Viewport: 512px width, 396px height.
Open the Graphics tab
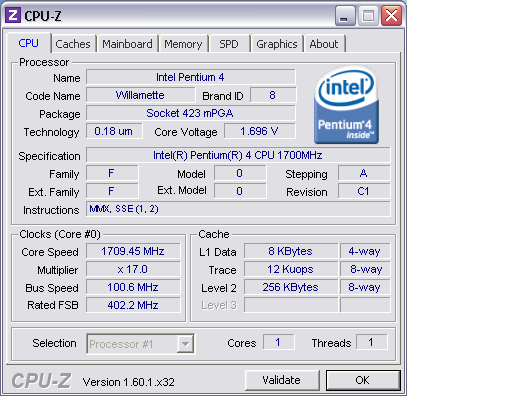[277, 44]
